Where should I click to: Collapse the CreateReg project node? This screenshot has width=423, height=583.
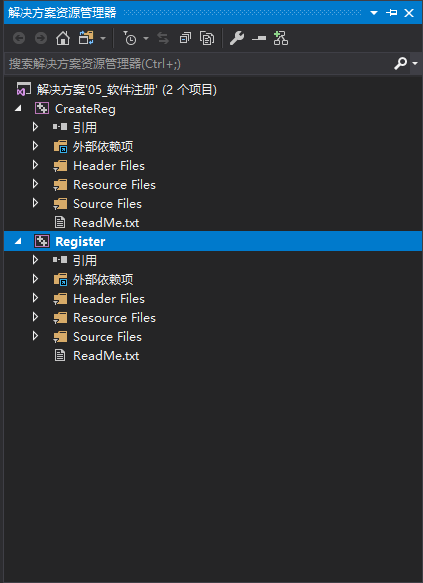coord(18,109)
